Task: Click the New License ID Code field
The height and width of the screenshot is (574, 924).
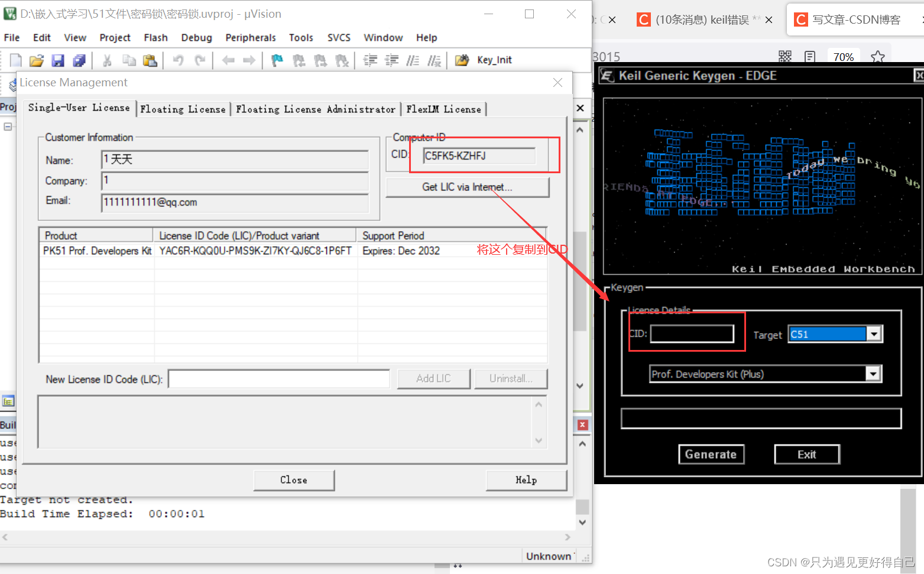Action: tap(279, 378)
